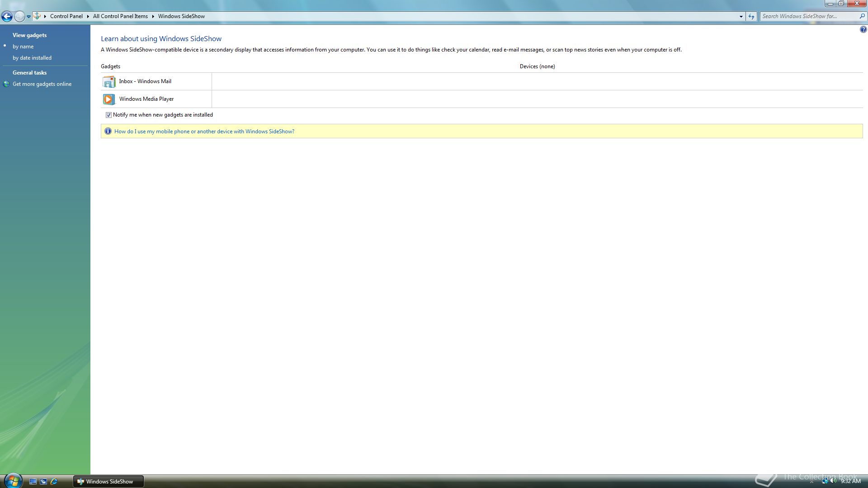Open the recent pages dropdown arrow
Viewport: 868px width, 488px height.
click(28, 17)
